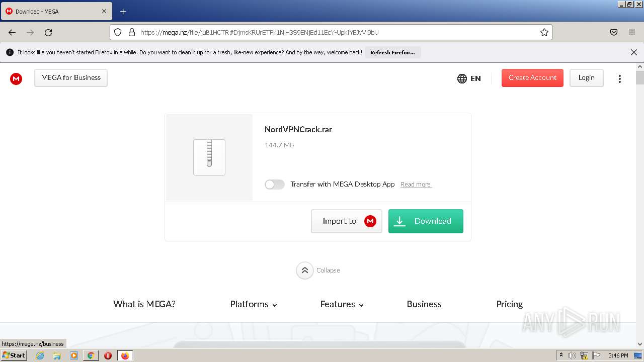
Task: Click the taskbar clock 3:46 PM
Action: tap(618, 355)
